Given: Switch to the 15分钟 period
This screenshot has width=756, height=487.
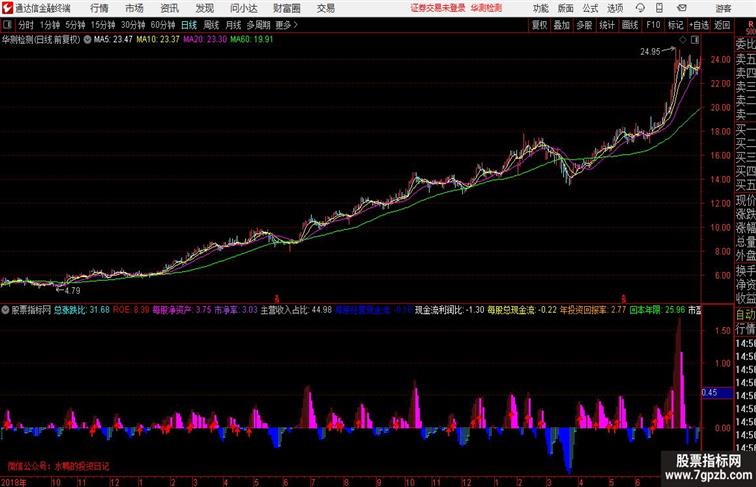Looking at the screenshot, I should (103, 25).
